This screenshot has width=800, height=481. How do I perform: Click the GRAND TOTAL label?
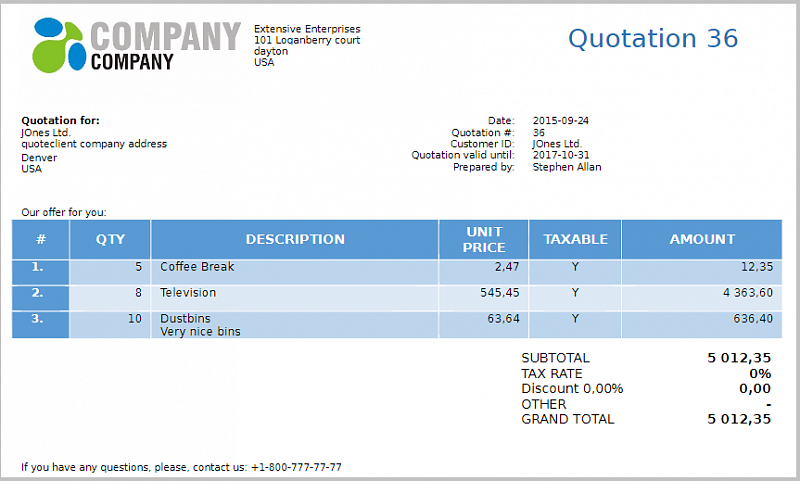[x=567, y=420]
